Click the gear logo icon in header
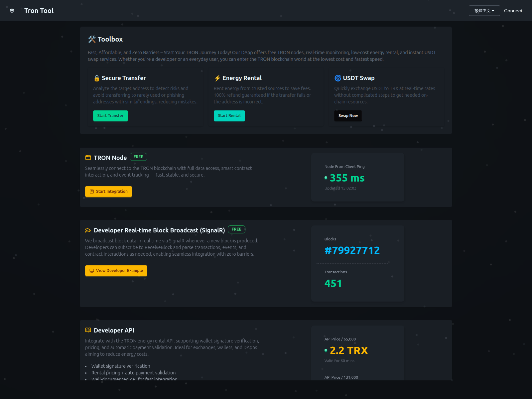 [x=12, y=11]
